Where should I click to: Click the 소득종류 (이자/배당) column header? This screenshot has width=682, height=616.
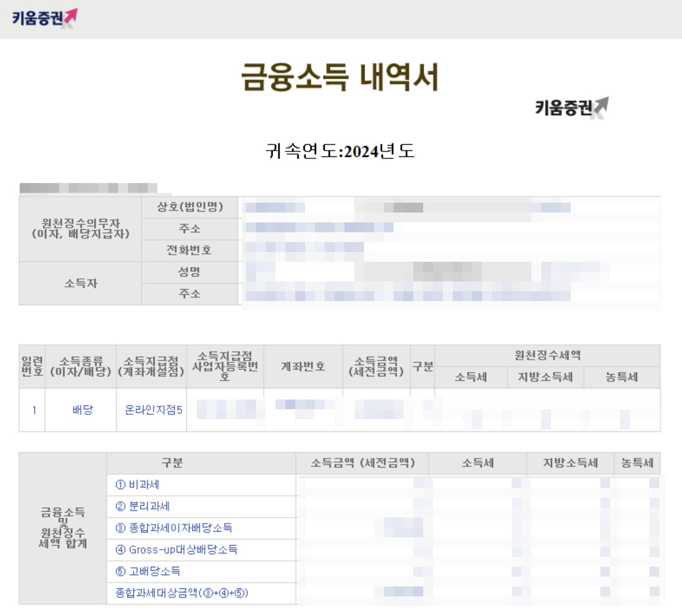coord(81,367)
